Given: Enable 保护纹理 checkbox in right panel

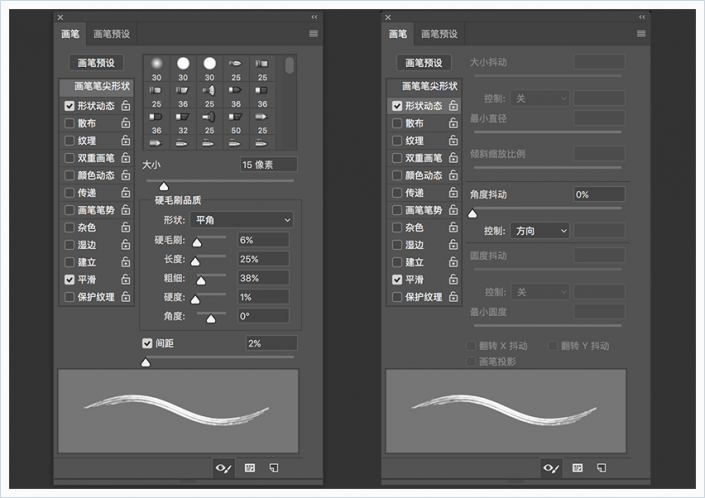Looking at the screenshot, I should pyautogui.click(x=397, y=297).
